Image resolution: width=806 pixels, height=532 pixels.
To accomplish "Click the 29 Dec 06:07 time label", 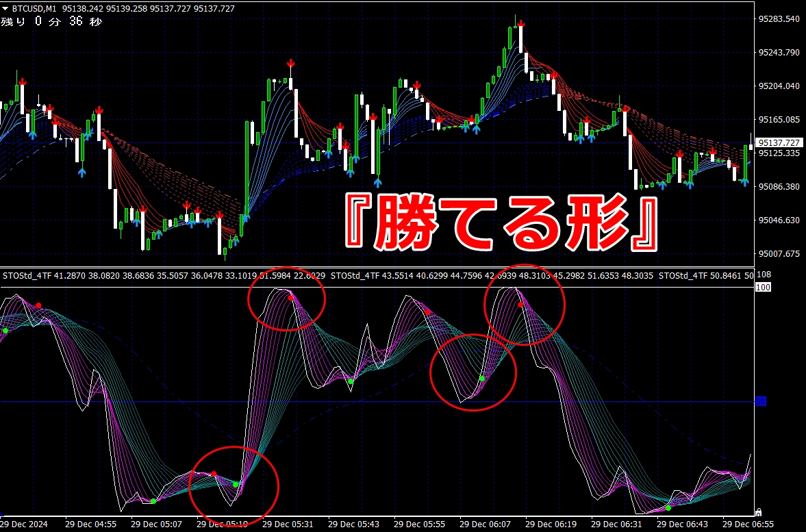I will [486, 524].
